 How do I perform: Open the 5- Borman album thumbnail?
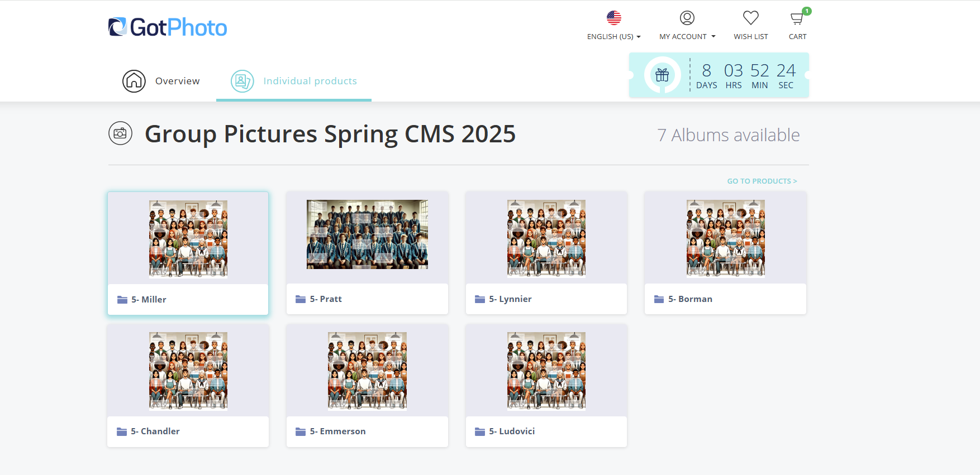click(x=726, y=238)
